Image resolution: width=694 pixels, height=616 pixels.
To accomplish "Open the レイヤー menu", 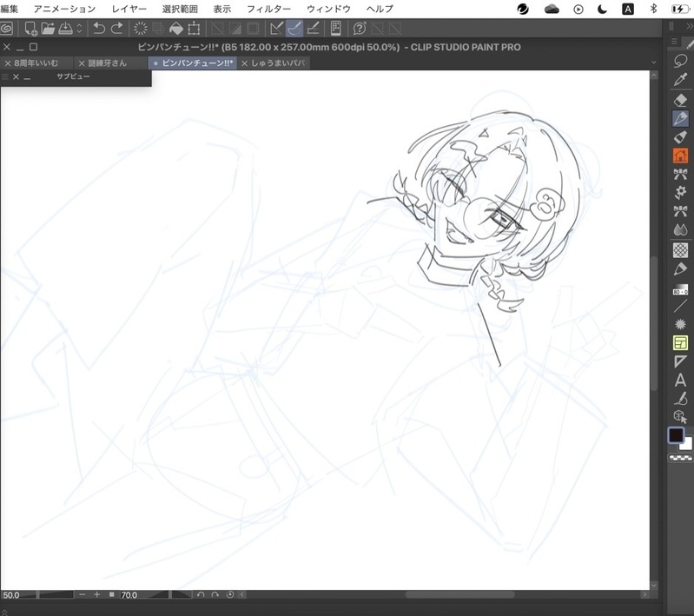I will (129, 9).
